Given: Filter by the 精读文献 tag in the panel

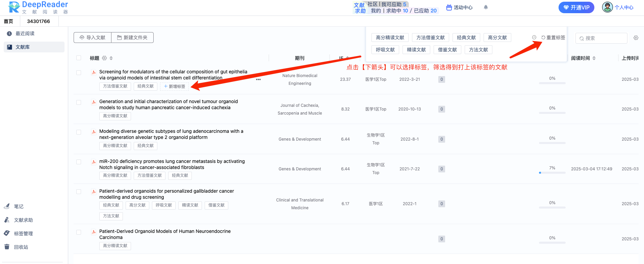Looking at the screenshot, I should (x=416, y=50).
